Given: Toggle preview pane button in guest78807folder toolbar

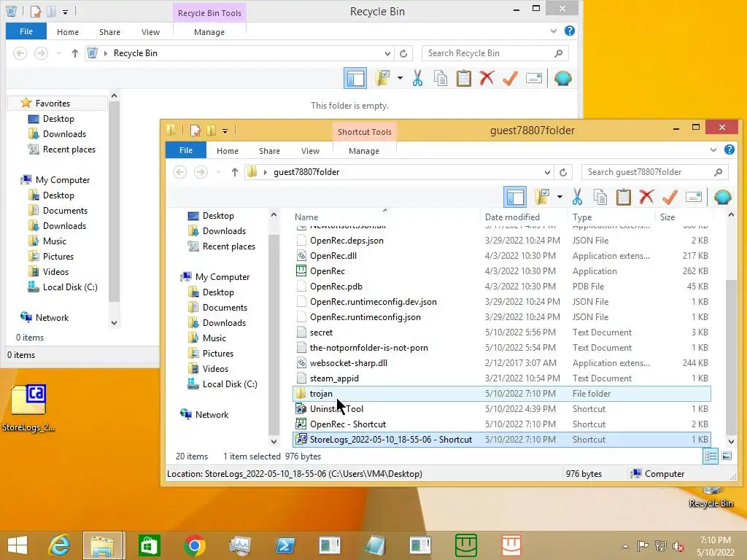Looking at the screenshot, I should (515, 197).
